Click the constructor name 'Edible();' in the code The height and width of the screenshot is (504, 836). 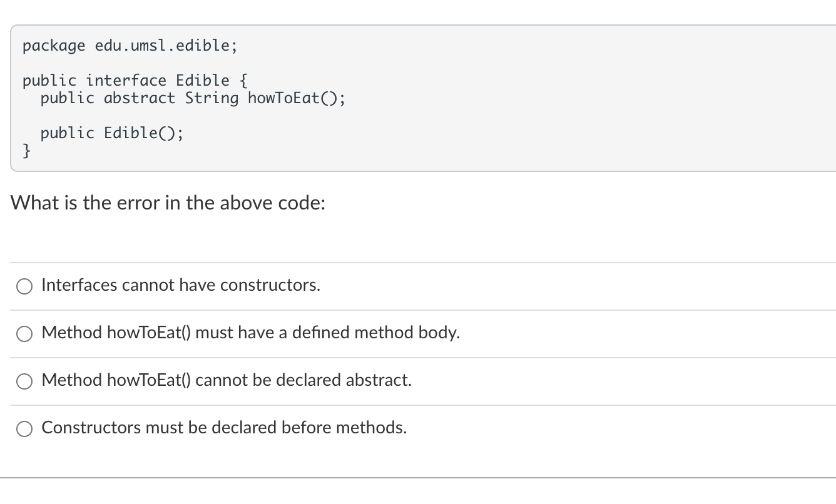click(143, 133)
